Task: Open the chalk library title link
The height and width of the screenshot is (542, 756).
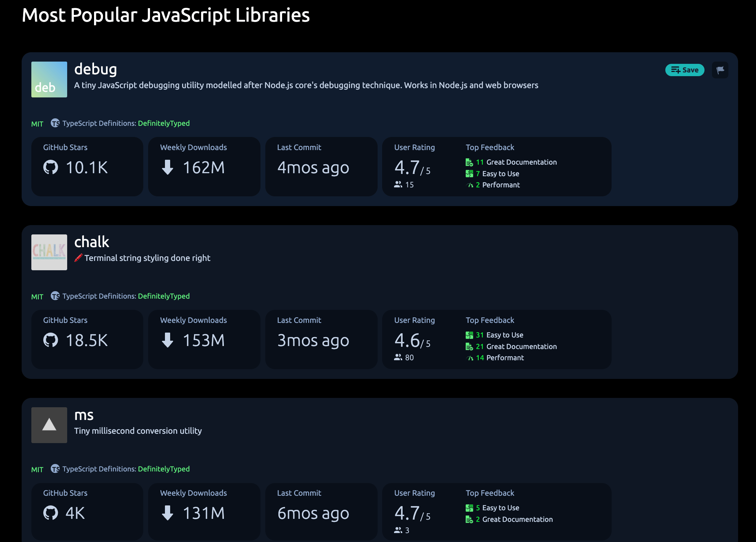Action: coord(92,242)
